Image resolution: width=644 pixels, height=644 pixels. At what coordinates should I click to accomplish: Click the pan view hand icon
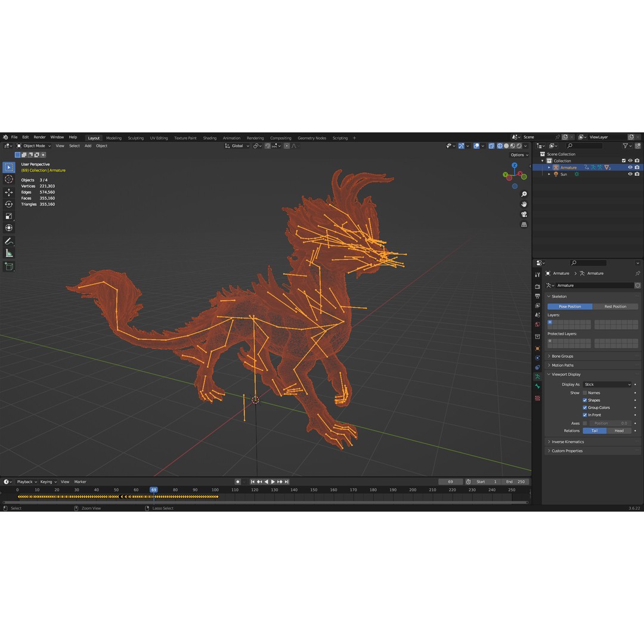(524, 204)
